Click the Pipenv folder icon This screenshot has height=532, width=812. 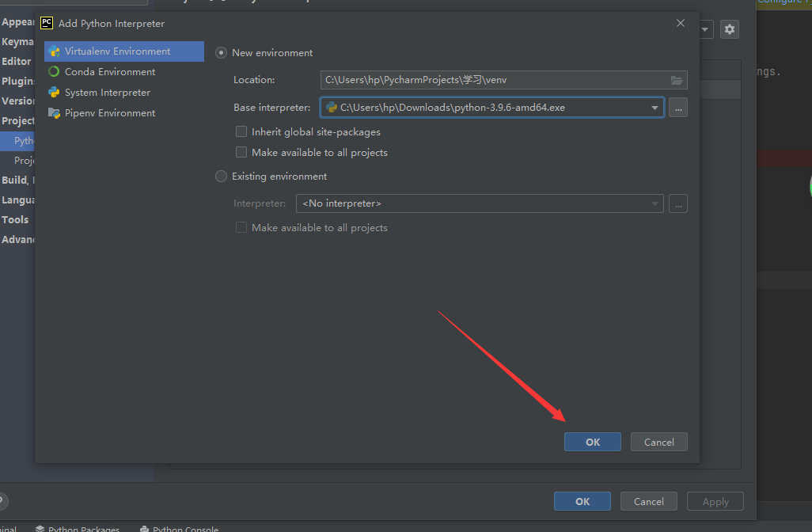tap(54, 113)
